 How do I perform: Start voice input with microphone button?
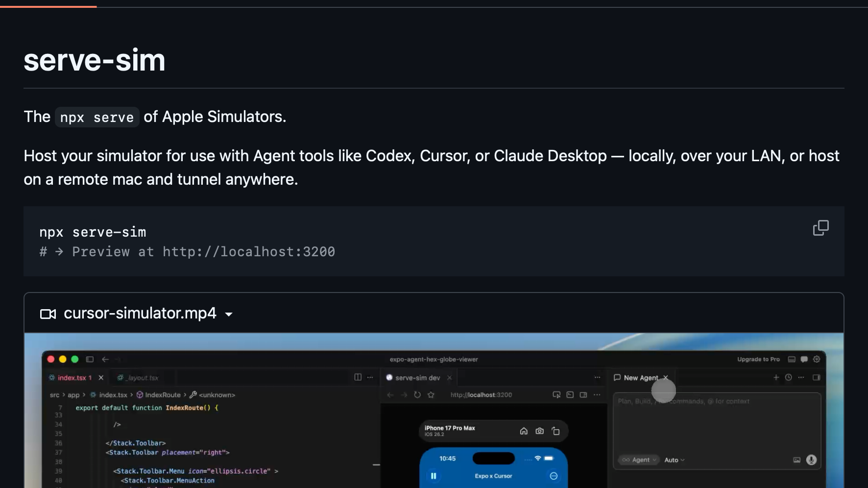coord(811,460)
